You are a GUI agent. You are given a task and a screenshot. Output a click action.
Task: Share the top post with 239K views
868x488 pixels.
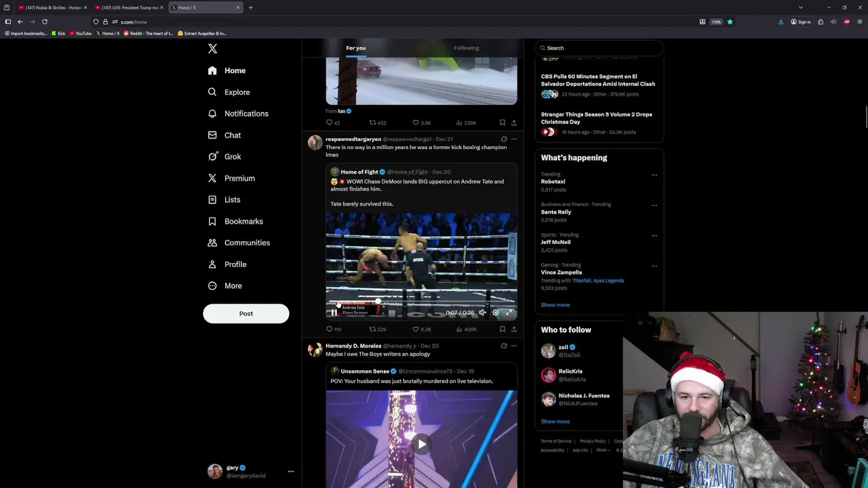point(514,123)
